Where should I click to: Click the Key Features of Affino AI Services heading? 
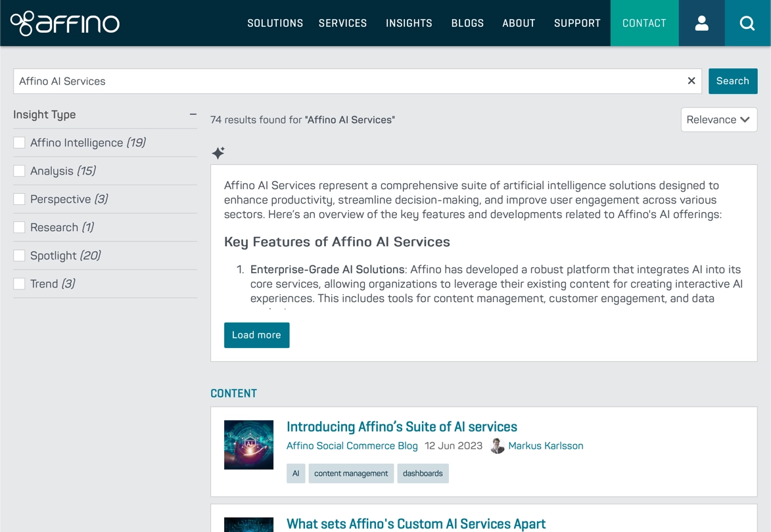pos(337,242)
